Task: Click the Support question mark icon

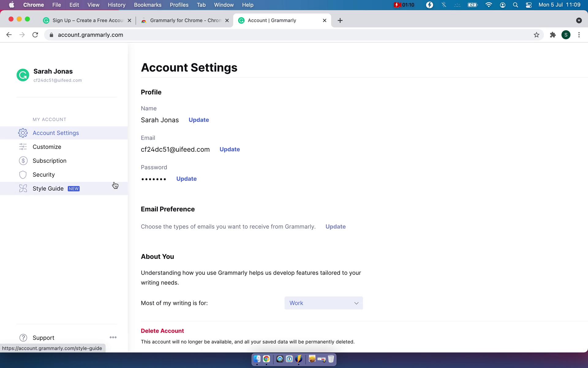Action: (x=23, y=338)
